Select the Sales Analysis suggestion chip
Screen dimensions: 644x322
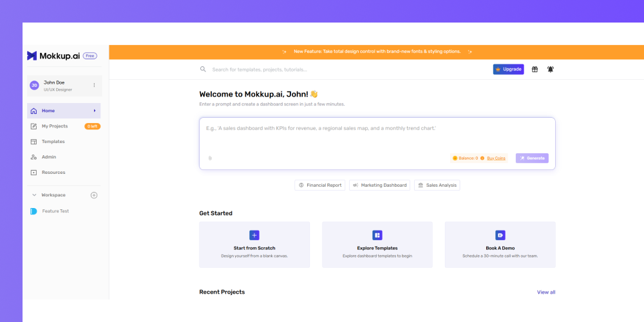click(437, 185)
